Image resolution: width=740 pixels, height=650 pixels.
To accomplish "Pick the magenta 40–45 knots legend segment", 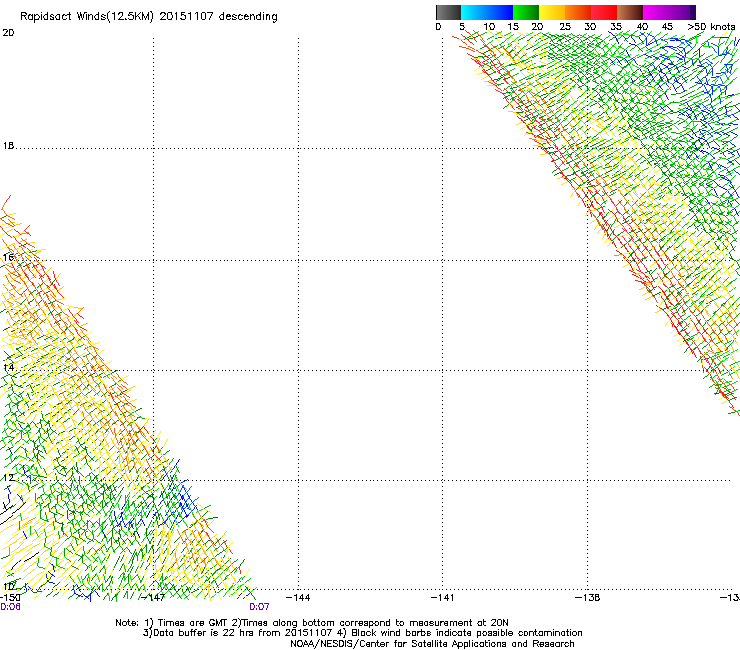I will [656, 12].
